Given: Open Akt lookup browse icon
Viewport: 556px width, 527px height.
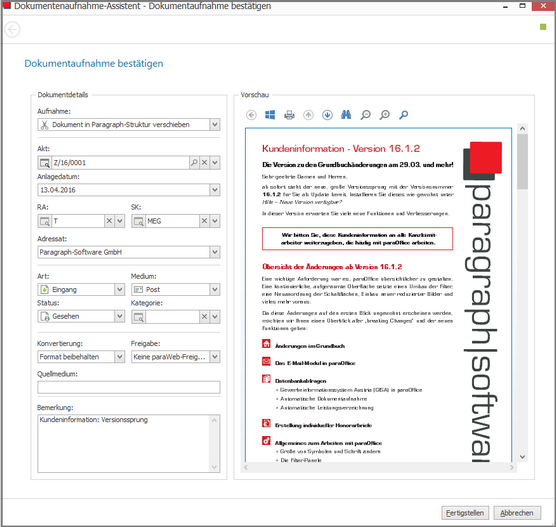Looking at the screenshot, I should pyautogui.click(x=45, y=163).
